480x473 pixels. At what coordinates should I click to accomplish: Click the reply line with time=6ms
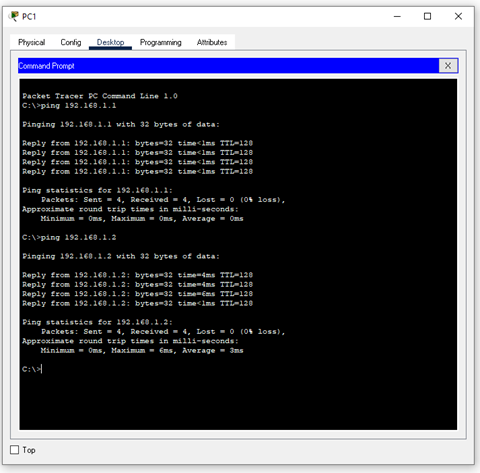tap(137, 294)
